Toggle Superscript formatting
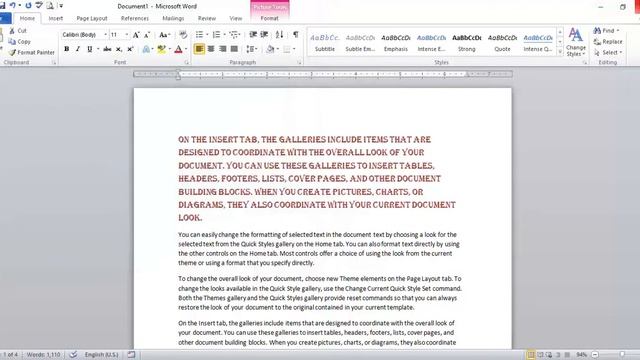This screenshot has width=640, height=360. pos(130,49)
